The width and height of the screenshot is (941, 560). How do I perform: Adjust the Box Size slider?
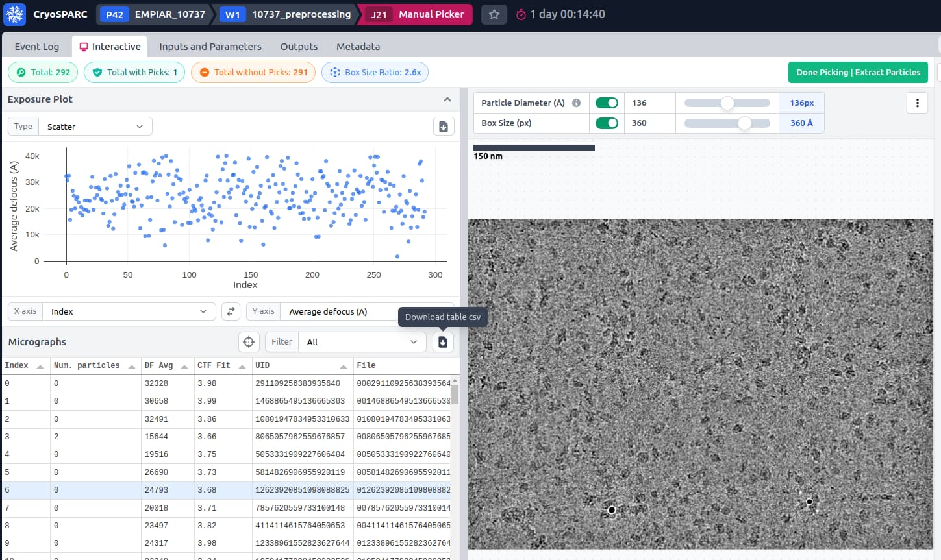click(x=727, y=123)
